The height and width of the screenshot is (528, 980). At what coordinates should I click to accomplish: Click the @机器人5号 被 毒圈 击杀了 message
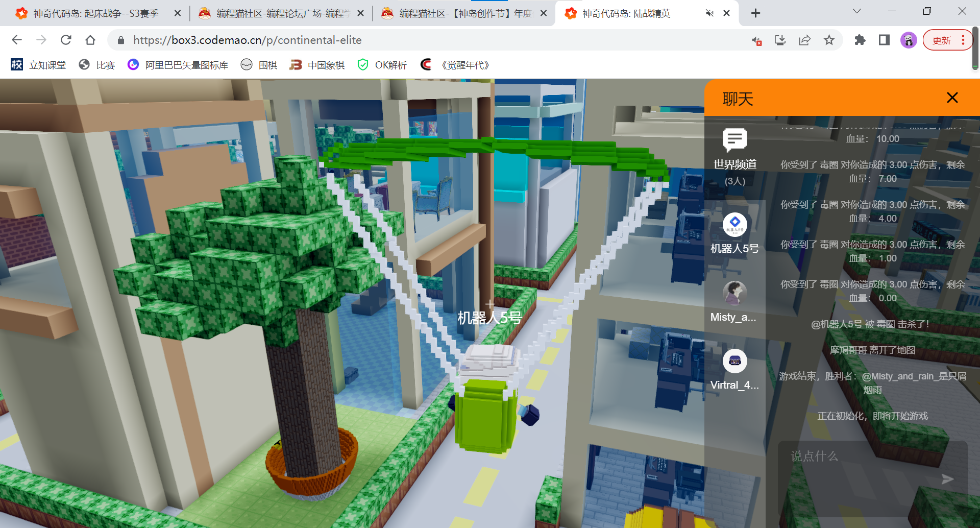[x=870, y=324]
